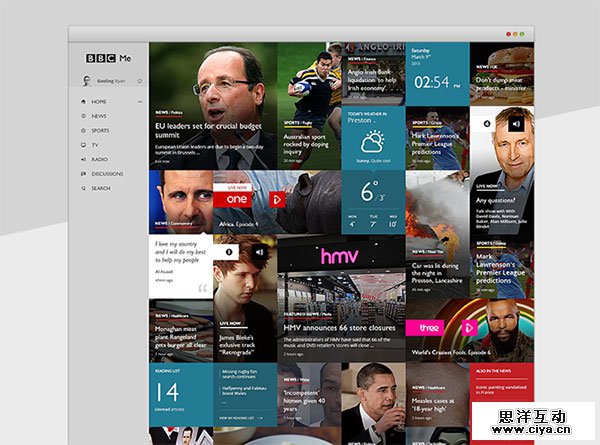The height and width of the screenshot is (445, 600).
Task: Click the radio station badge on James Blake tile
Action: click(229, 252)
